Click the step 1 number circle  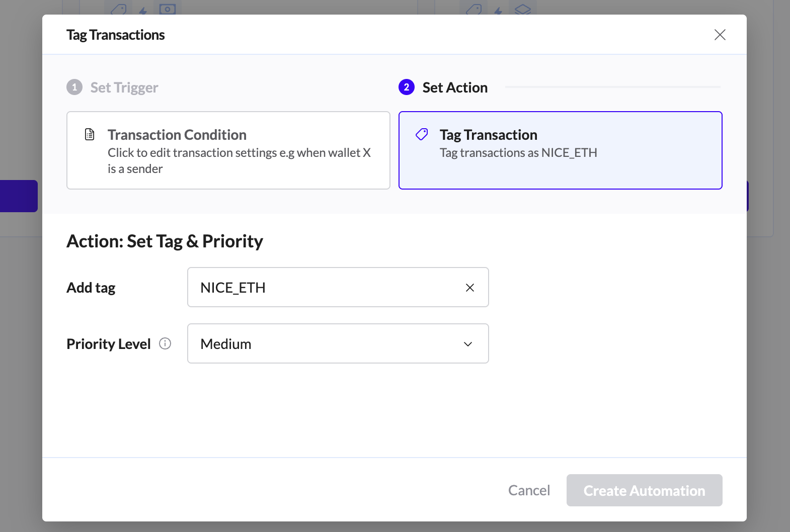coord(74,87)
